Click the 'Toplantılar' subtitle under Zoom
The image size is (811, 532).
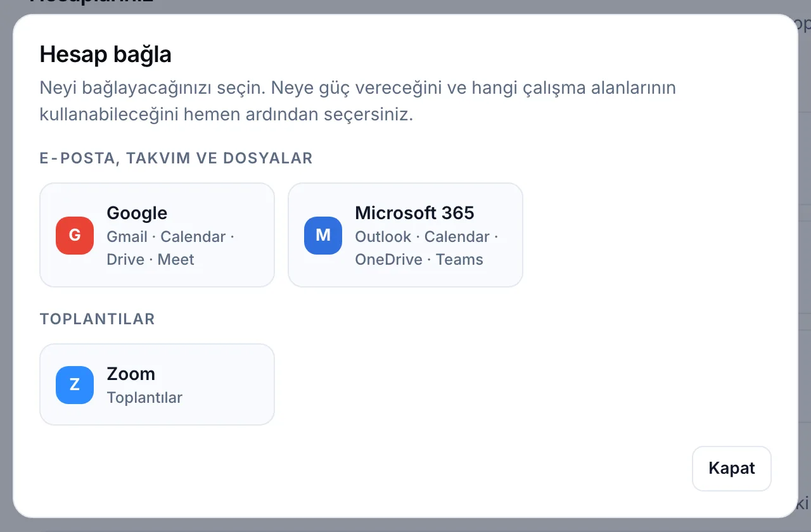144,398
